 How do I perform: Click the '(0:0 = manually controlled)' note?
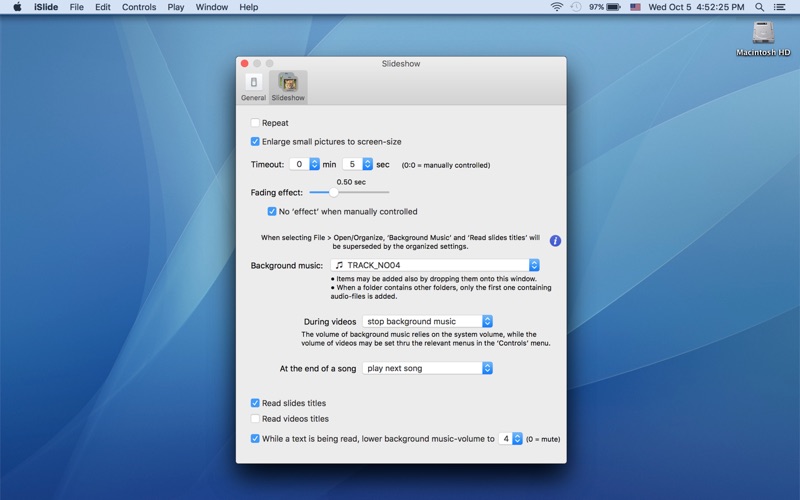[x=446, y=165]
